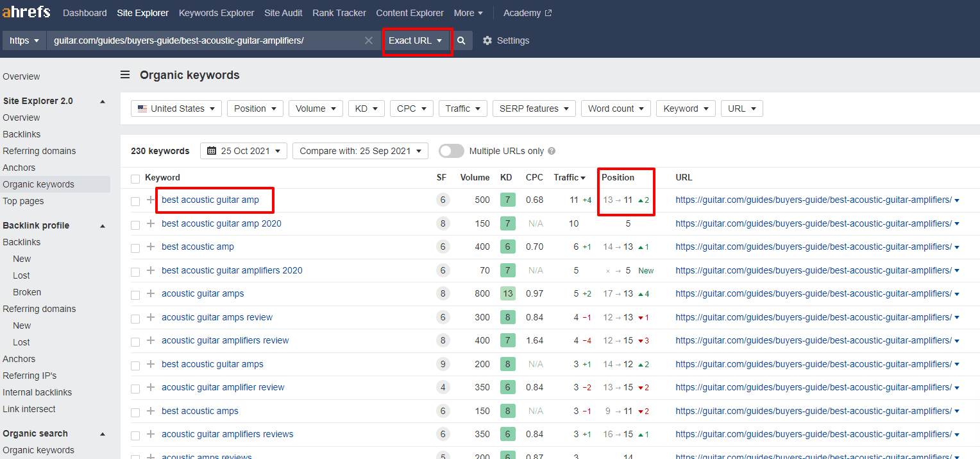Check the acoustic guitar amplifiers review row
Viewport: 980px width, 459px height.
coord(135,342)
